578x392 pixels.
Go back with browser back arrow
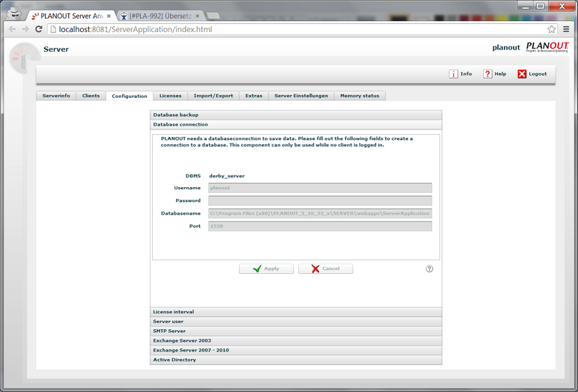point(12,29)
